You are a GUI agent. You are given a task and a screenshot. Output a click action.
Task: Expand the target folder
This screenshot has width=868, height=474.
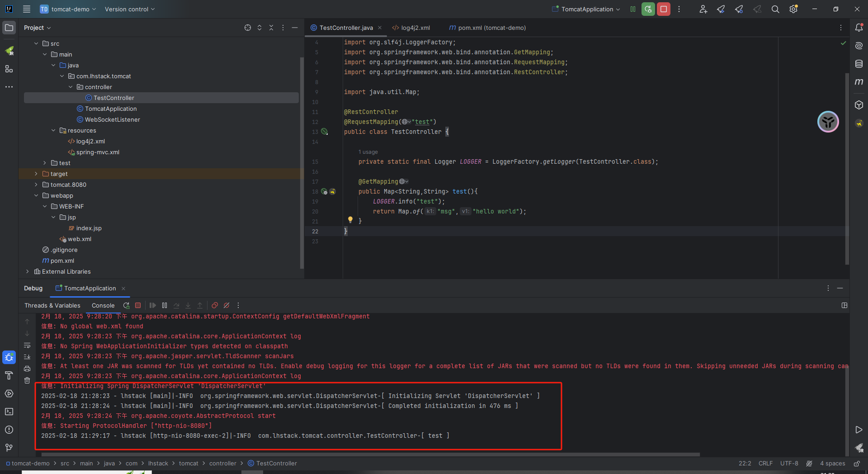[x=36, y=174]
